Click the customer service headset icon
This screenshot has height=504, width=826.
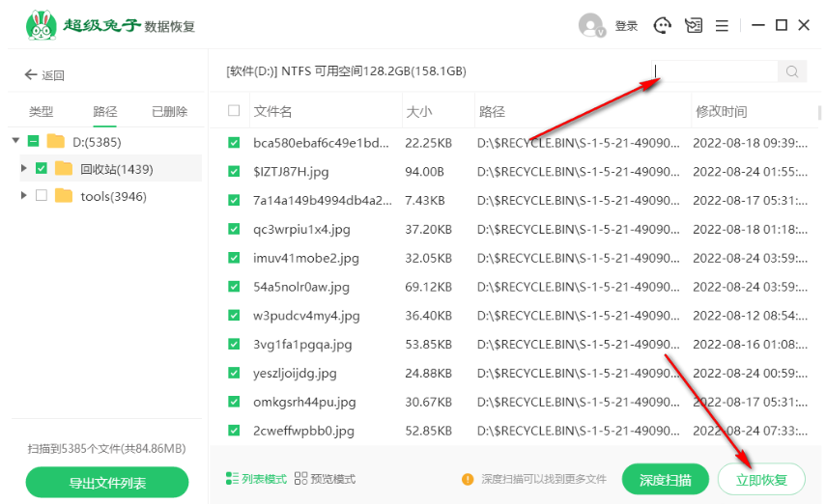[x=663, y=25]
